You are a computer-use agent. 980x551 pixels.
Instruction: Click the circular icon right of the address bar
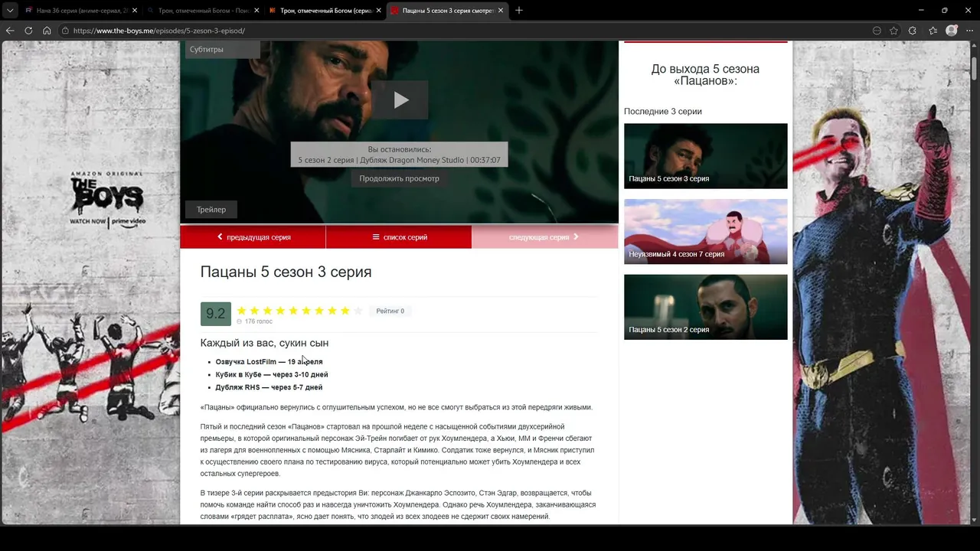click(x=877, y=31)
